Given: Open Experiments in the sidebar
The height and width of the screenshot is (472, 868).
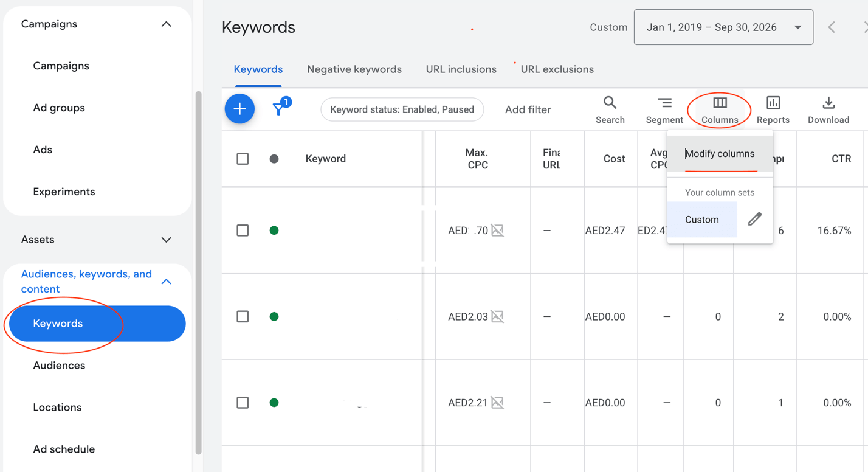Looking at the screenshot, I should pyautogui.click(x=64, y=192).
